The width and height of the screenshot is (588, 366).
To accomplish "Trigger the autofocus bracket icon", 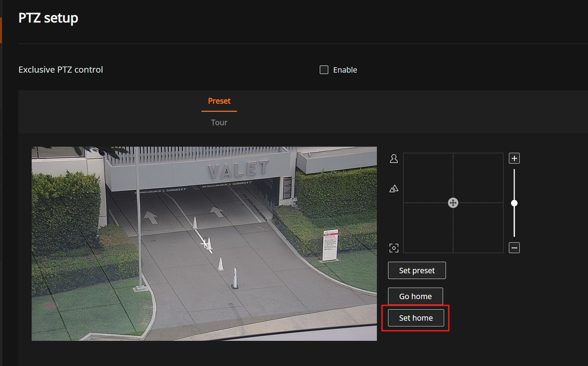I will (394, 248).
